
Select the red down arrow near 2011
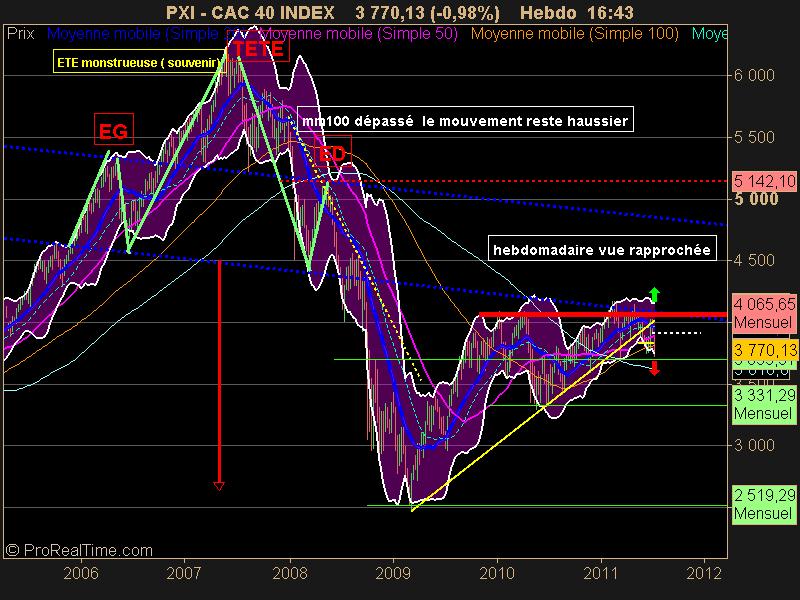pyautogui.click(x=655, y=367)
